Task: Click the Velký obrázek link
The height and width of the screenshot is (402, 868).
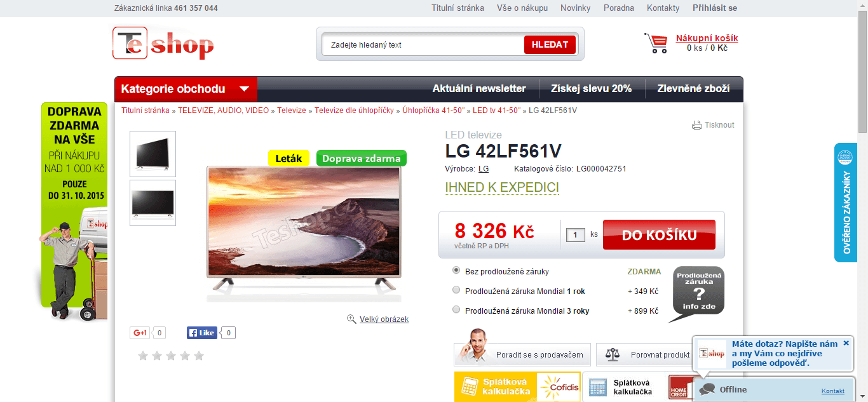Action: (x=384, y=319)
